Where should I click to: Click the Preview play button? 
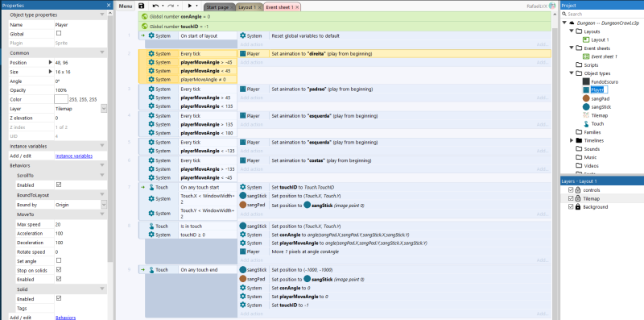click(190, 6)
